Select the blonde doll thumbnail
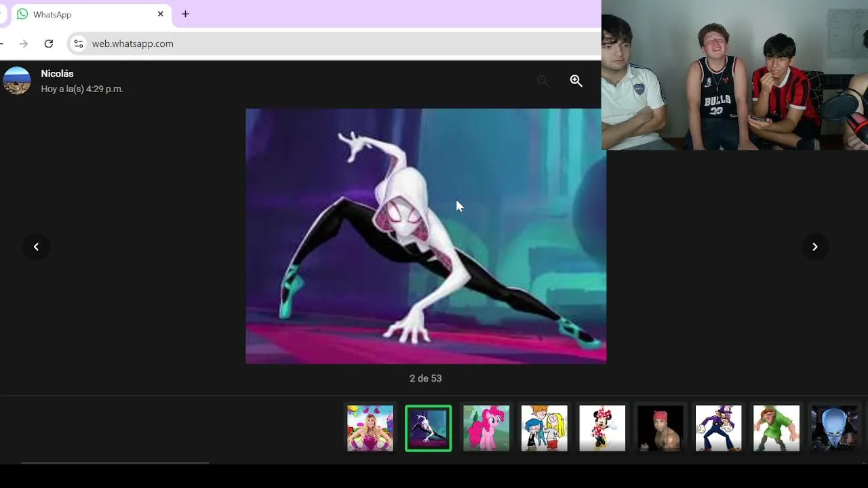This screenshot has width=868, height=488. (370, 428)
